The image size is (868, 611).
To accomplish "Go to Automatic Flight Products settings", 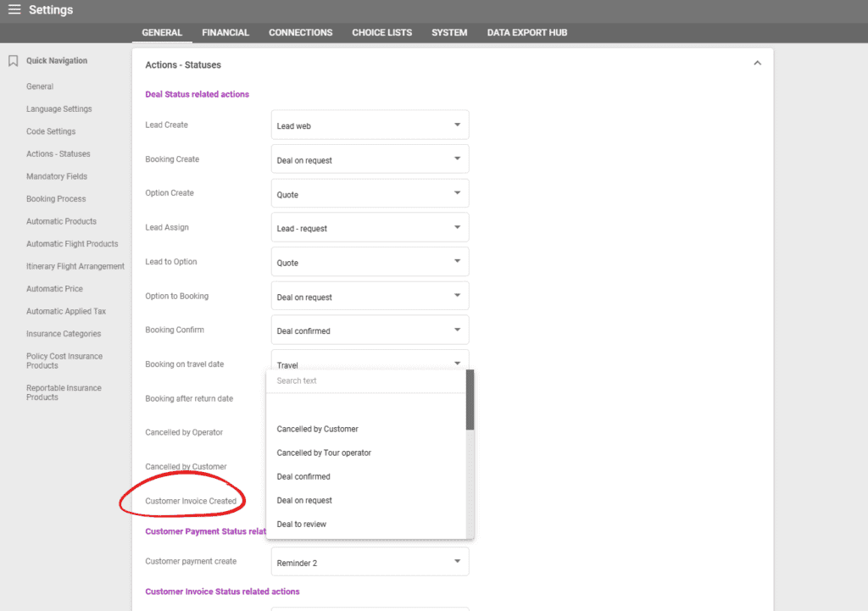I will point(74,243).
